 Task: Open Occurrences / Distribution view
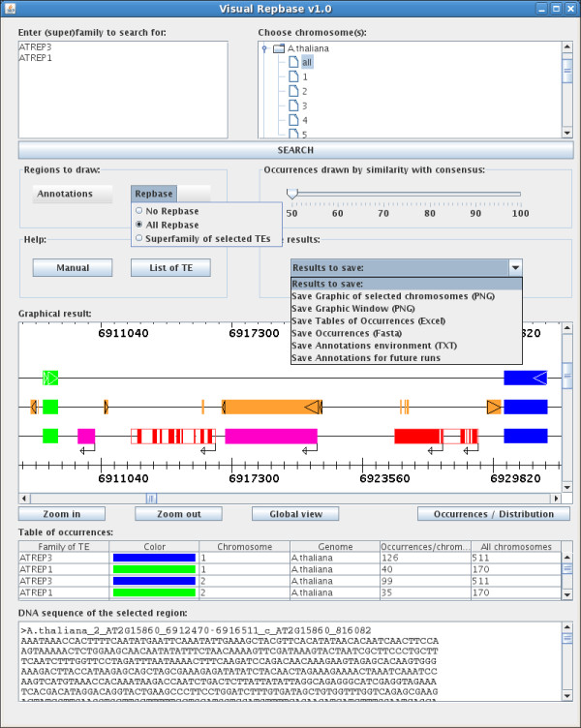(494, 514)
